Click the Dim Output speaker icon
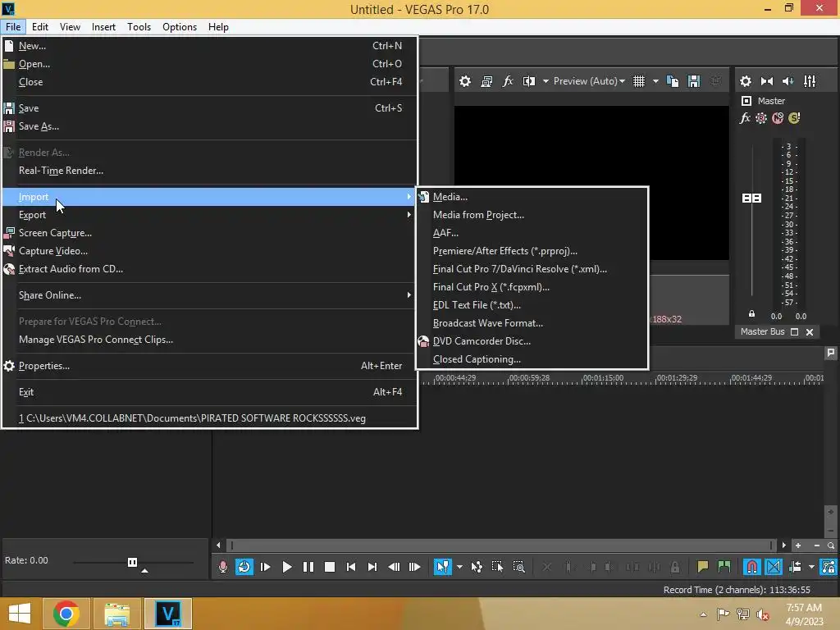 click(x=788, y=81)
